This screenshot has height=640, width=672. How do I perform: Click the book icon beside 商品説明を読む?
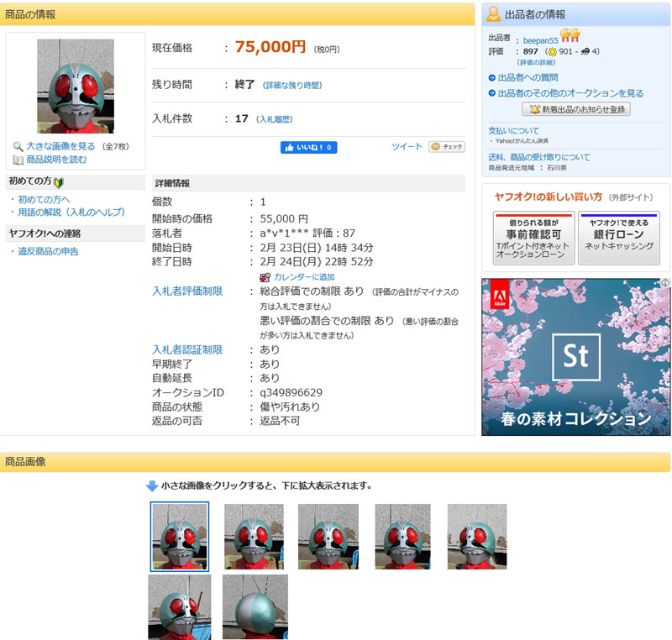[x=18, y=160]
